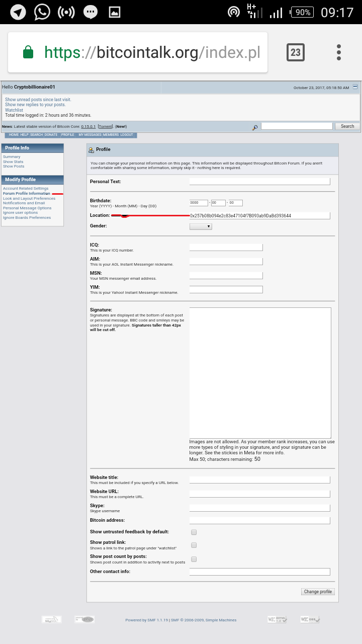Image resolution: width=362 pixels, height=644 pixels.
Task: Tap the browser address bar URL
Action: click(152, 52)
